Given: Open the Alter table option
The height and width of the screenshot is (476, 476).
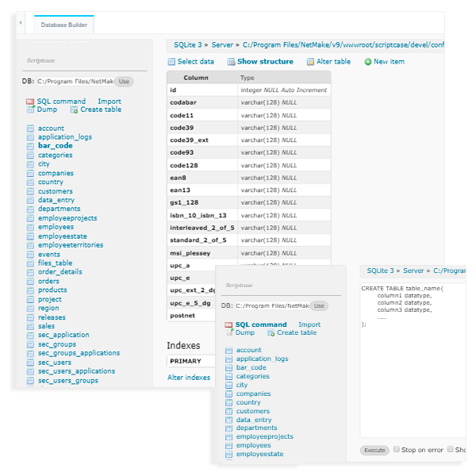Looking at the screenshot, I should click(x=334, y=62).
